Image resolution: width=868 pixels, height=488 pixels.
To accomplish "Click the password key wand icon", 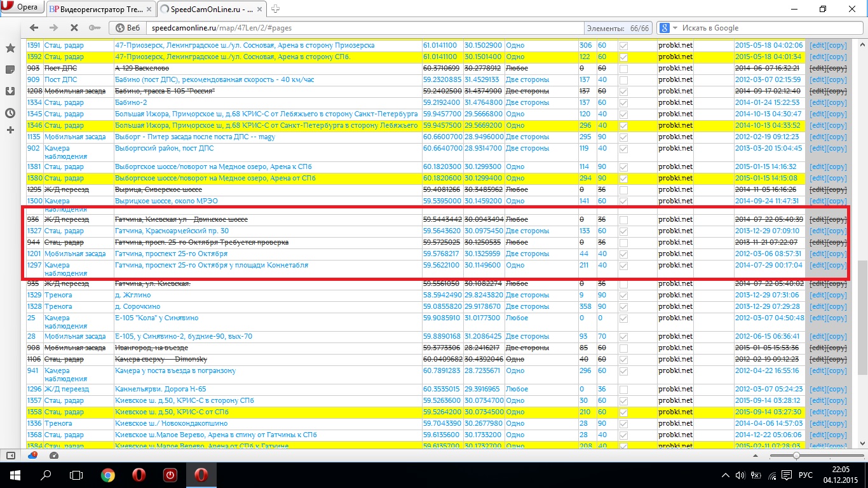I will [94, 28].
